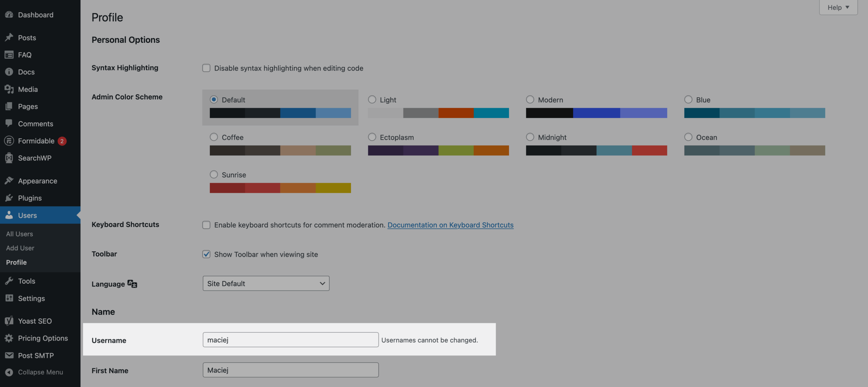Click the Dashboard gauge icon in sidebar
The image size is (868, 387).
[9, 15]
